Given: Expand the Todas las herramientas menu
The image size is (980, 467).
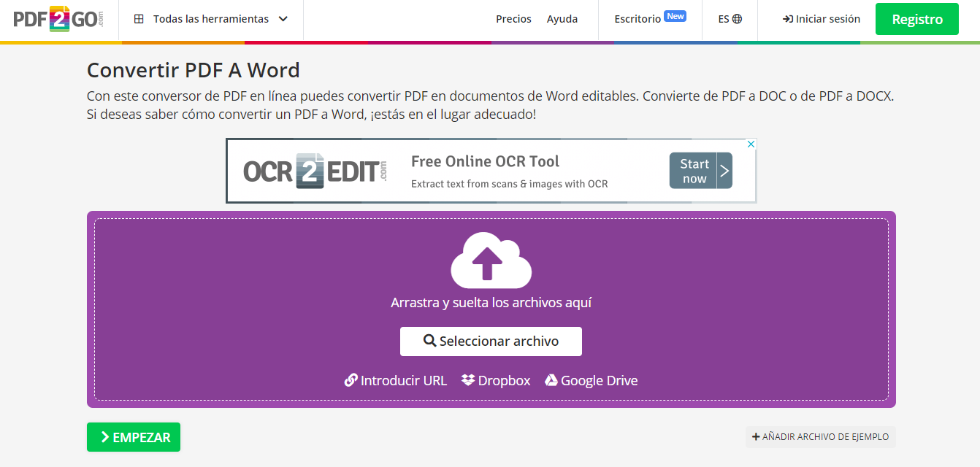Looking at the screenshot, I should pos(211,19).
